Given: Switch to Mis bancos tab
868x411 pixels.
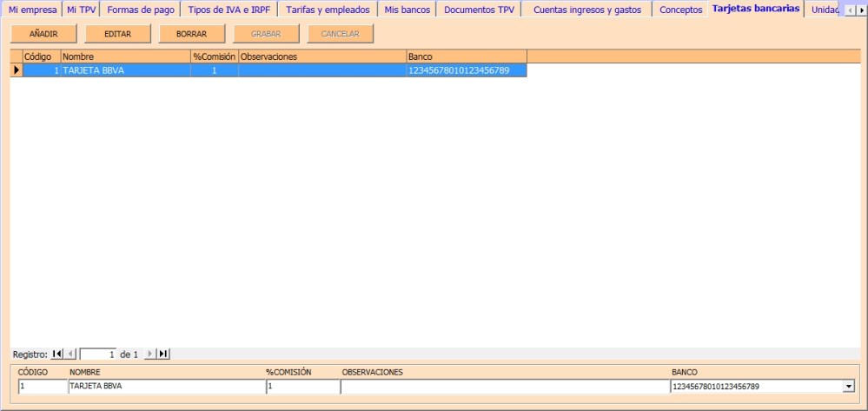Looking at the screenshot, I should coord(407,10).
